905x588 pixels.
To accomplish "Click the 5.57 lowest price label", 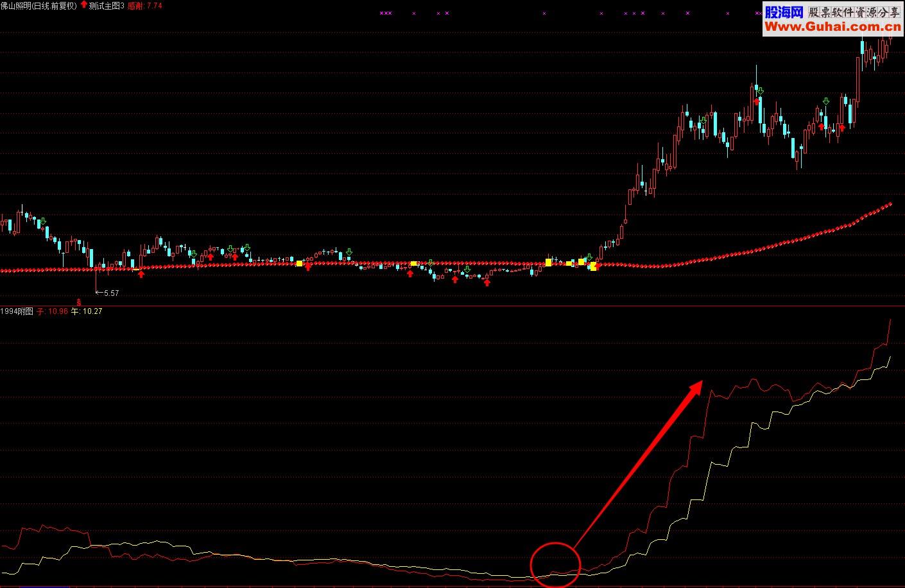I will pyautogui.click(x=111, y=293).
